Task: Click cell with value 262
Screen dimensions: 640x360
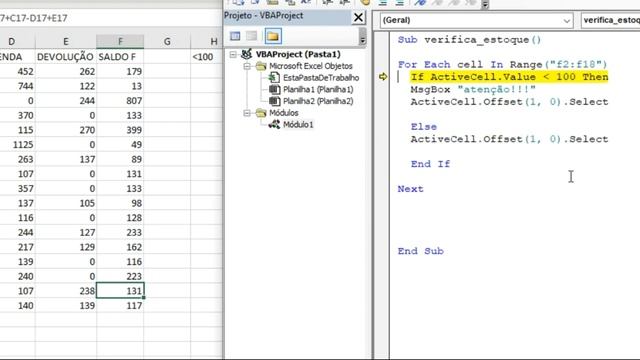Action: tap(66, 71)
